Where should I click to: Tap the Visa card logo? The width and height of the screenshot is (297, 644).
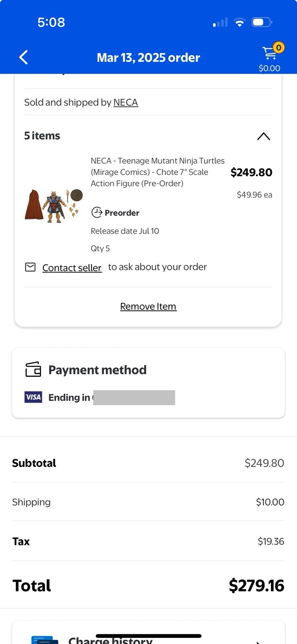point(33,397)
